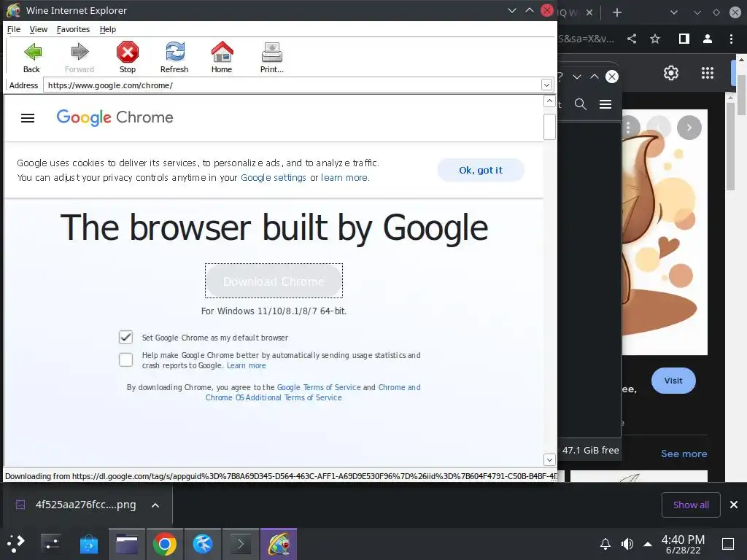This screenshot has height=560, width=747.
Task: Enable sending usage statistics checkbox
Action: 125,359
